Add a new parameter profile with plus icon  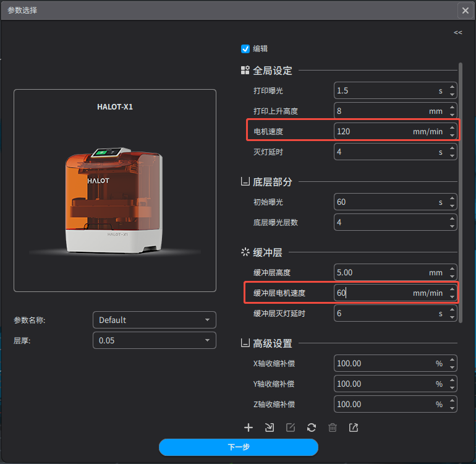point(249,427)
